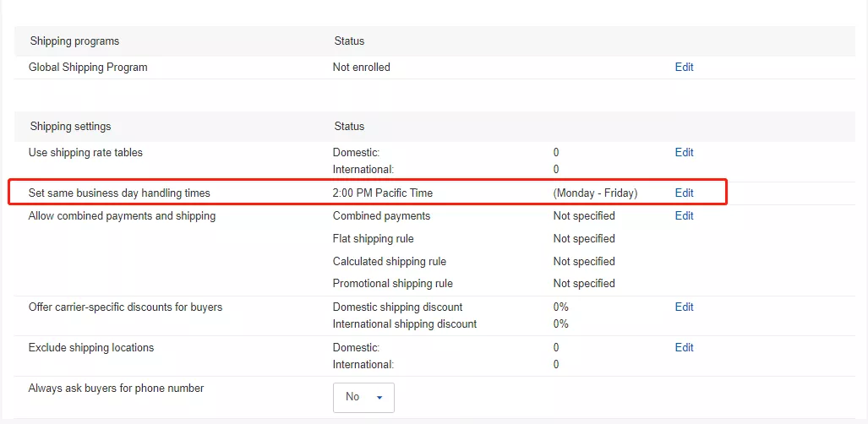Click the '(Monday - Friday)' schedule text
Image resolution: width=868 pixels, height=424 pixels.
click(x=595, y=193)
